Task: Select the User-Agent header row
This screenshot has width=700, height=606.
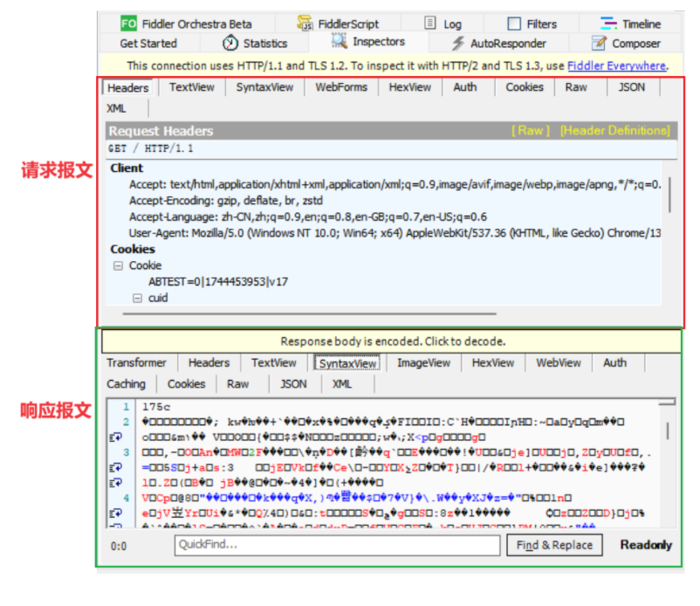Action: point(395,233)
